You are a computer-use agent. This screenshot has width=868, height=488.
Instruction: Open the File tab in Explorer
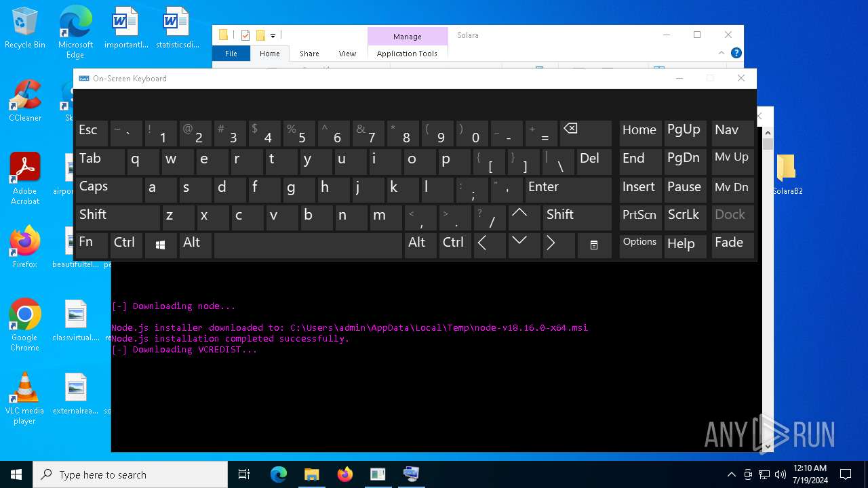(231, 54)
